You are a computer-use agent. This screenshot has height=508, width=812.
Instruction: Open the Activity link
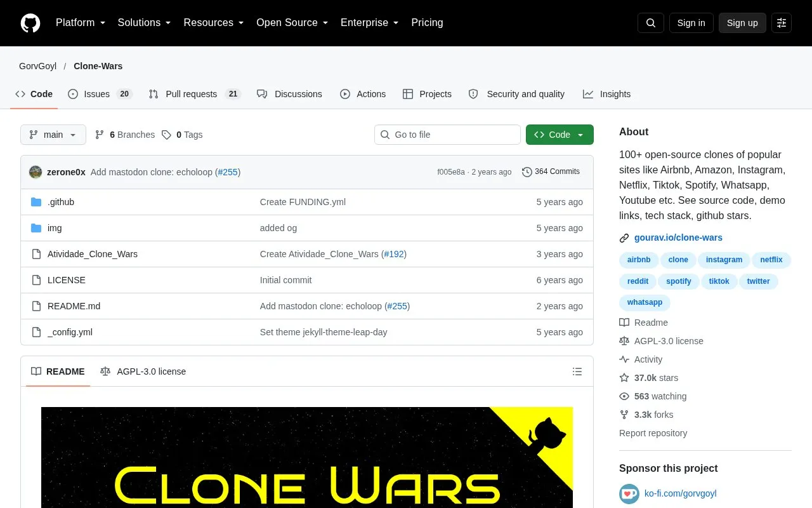point(648,359)
